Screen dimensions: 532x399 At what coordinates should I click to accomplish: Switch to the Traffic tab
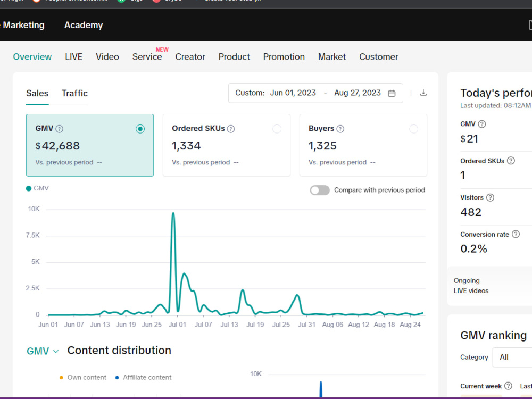click(74, 93)
